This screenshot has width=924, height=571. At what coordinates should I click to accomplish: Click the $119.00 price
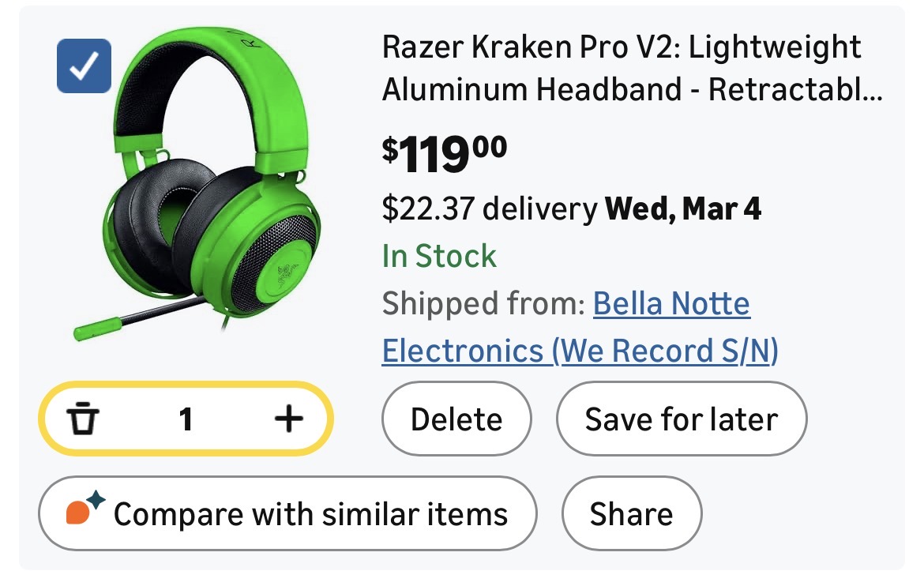point(445,154)
